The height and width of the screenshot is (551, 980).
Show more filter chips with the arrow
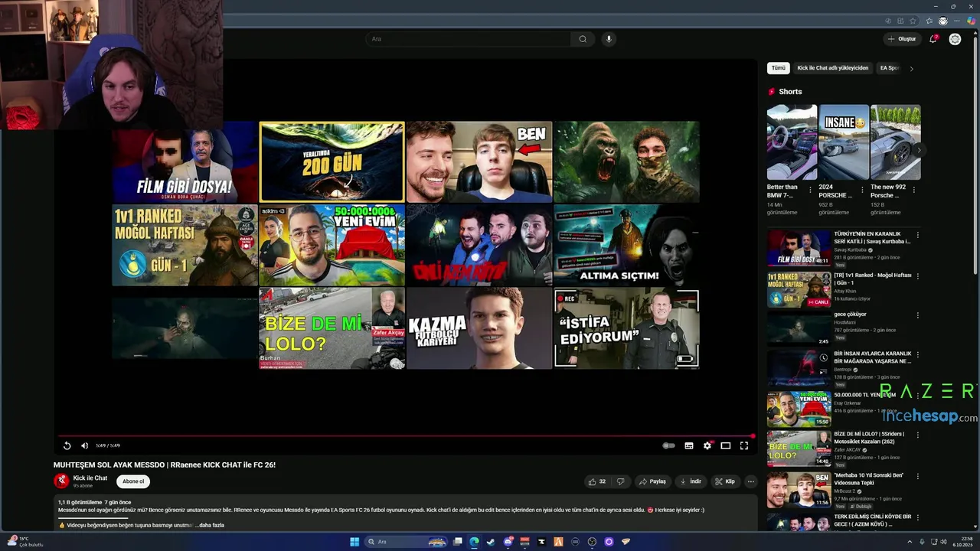point(911,68)
